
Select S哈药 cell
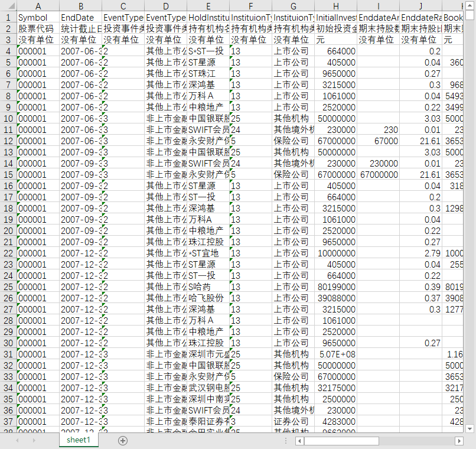(208, 287)
